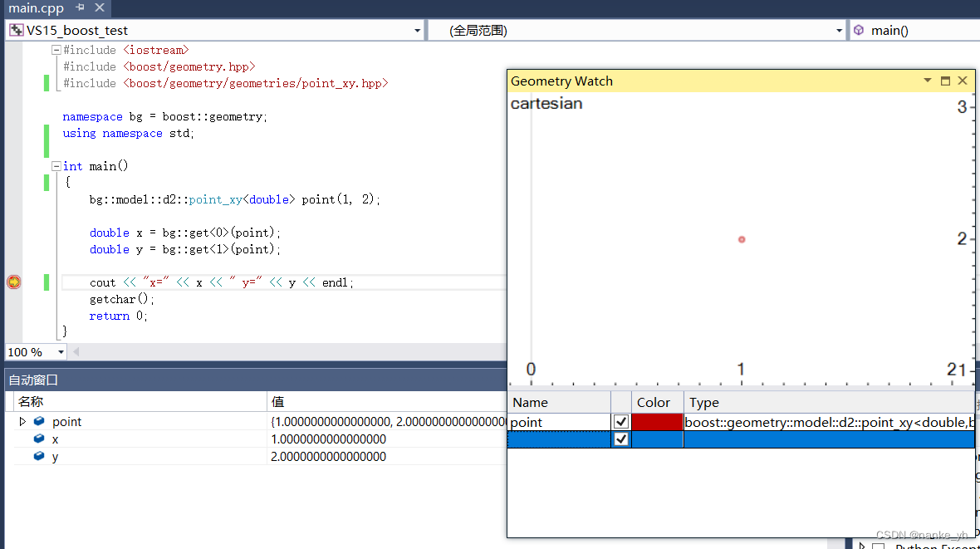Expand the point variable in Autos window
The height and width of the screenshot is (549, 980).
[22, 421]
